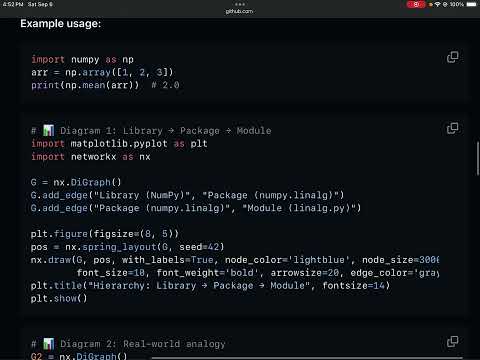Click the 'font_size=10, font_weight' line

258,273
